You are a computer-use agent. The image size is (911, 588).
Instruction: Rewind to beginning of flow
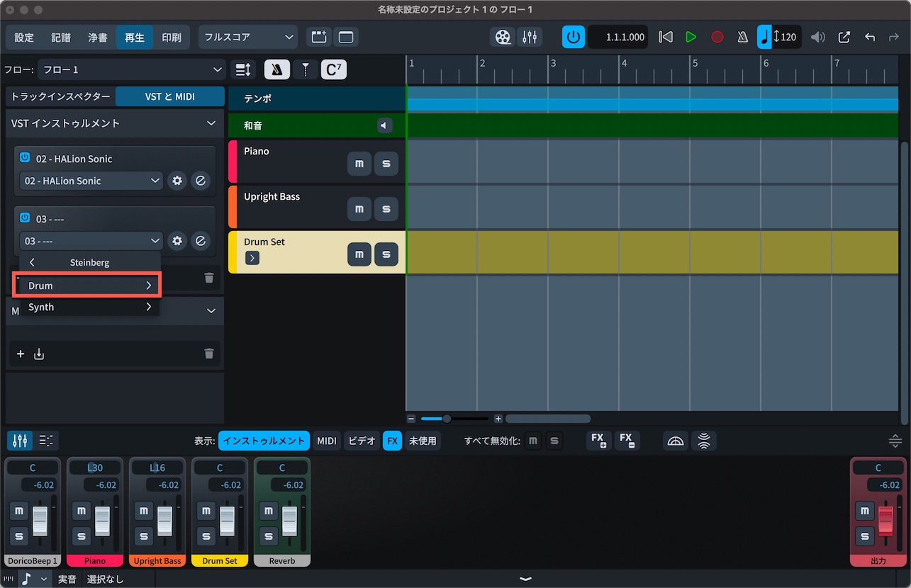point(665,37)
